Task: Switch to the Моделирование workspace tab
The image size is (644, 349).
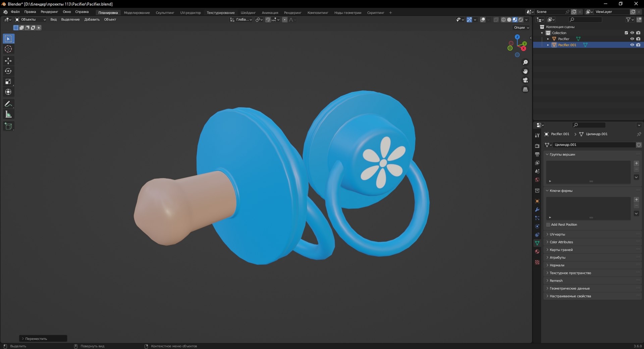Action: point(137,13)
